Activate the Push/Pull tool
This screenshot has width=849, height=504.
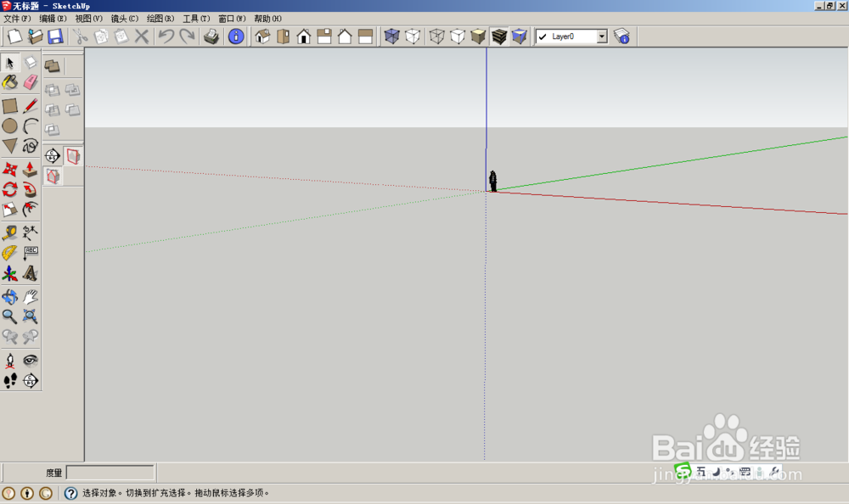[x=30, y=170]
